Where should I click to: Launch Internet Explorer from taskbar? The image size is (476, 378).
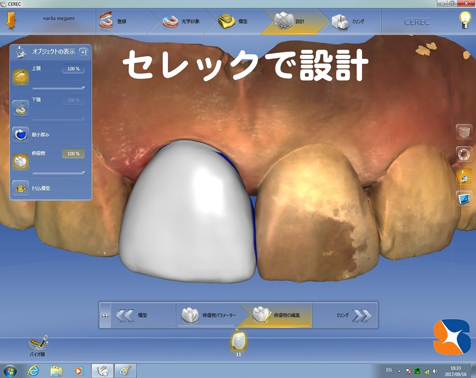point(33,371)
